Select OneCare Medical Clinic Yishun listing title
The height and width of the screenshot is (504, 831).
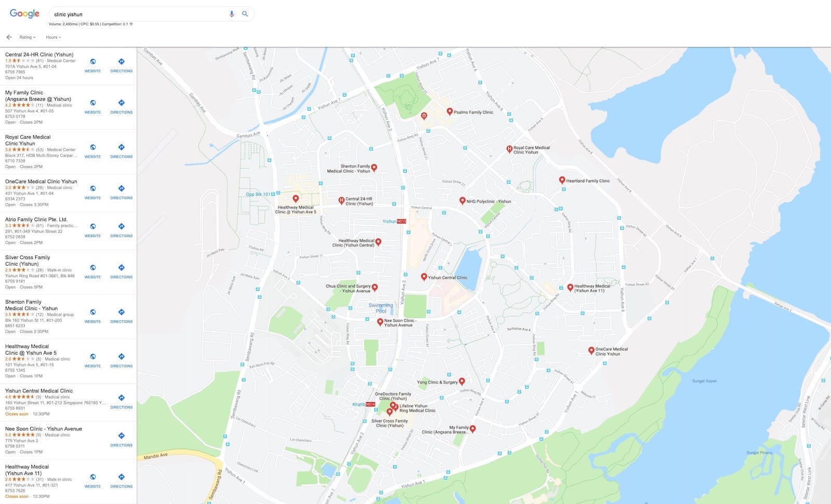pos(41,182)
